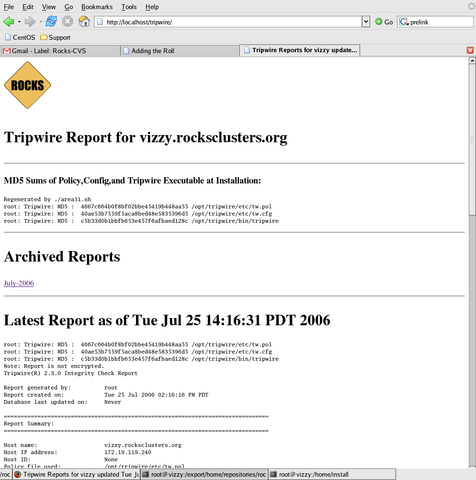This screenshot has height=480, width=476.
Task: Open the Support bookmarks folder
Action: tap(55, 37)
